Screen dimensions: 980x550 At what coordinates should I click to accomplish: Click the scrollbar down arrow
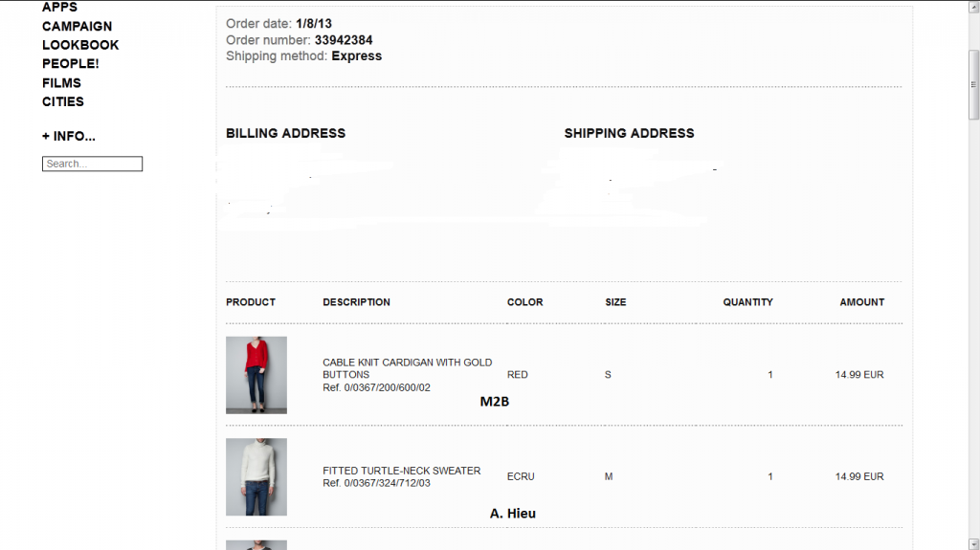tap(972, 542)
